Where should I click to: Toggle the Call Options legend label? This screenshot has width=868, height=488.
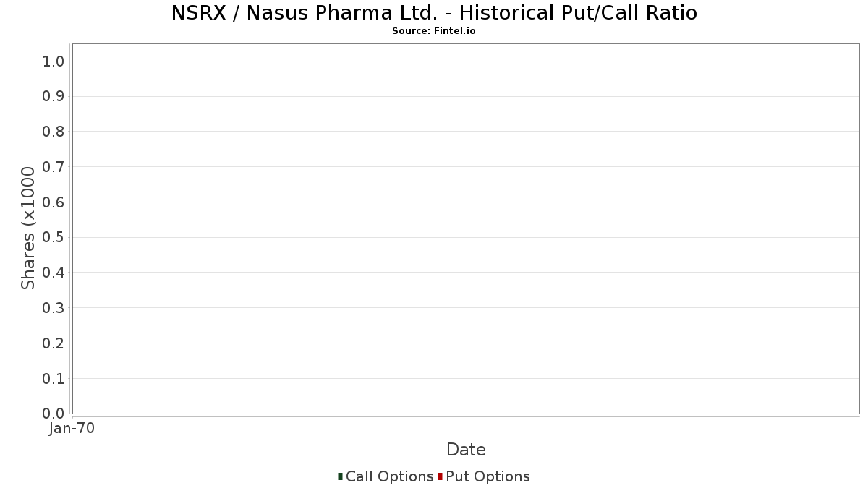coord(389,476)
